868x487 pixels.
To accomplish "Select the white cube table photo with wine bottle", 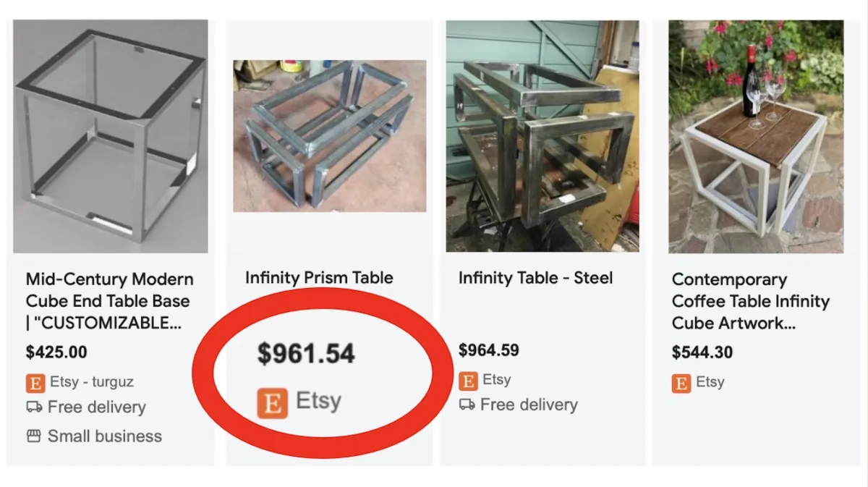I will [756, 137].
